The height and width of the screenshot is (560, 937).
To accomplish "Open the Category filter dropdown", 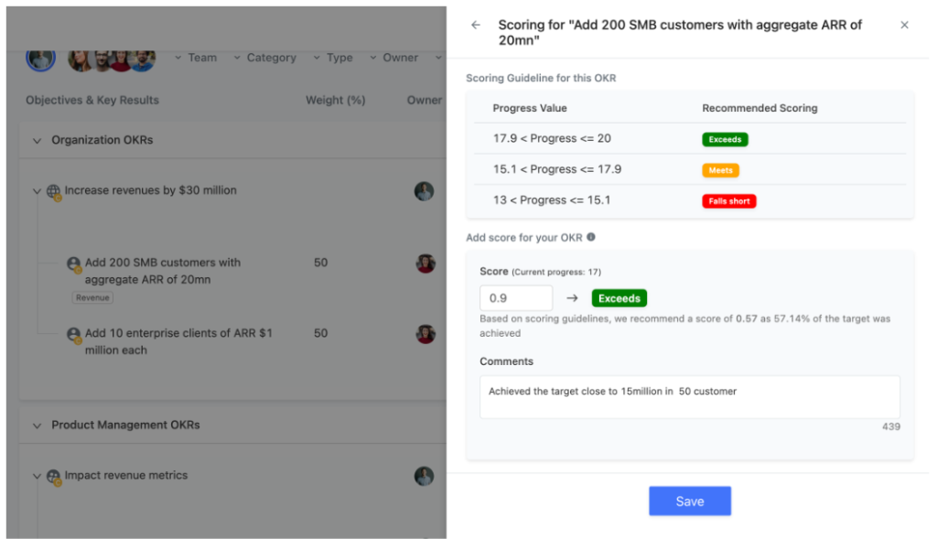I will [x=264, y=58].
